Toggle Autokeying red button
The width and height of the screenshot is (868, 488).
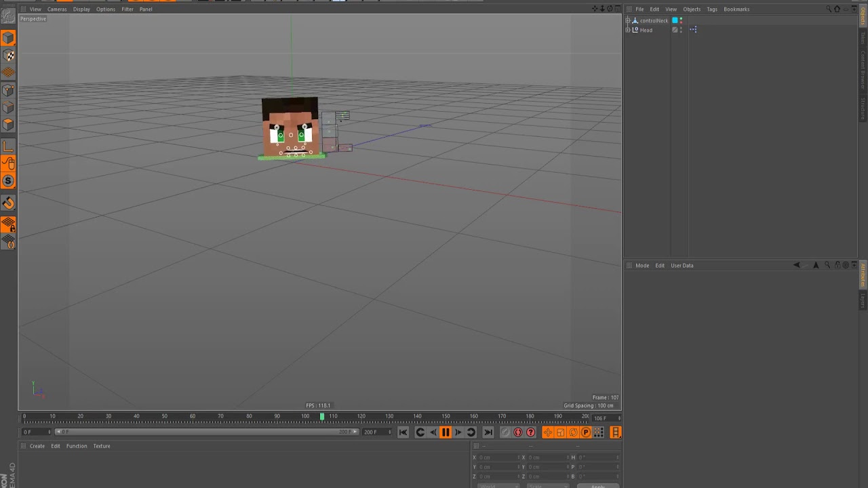click(518, 432)
